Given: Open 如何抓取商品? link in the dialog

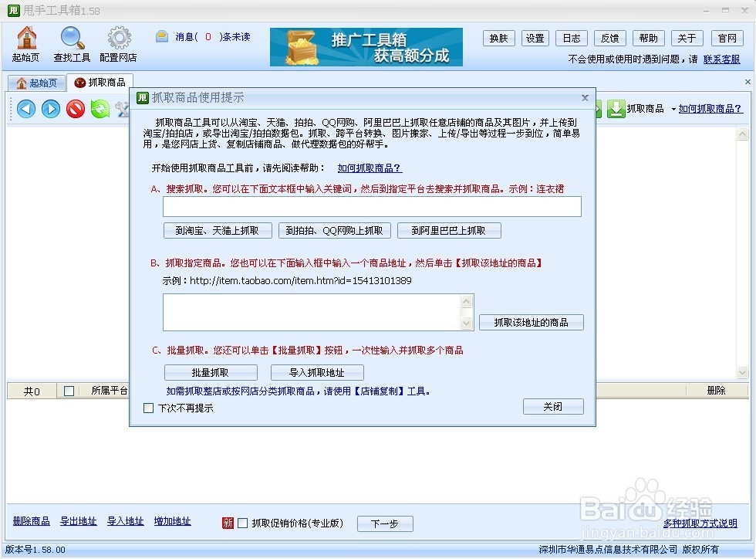Looking at the screenshot, I should pyautogui.click(x=370, y=168).
